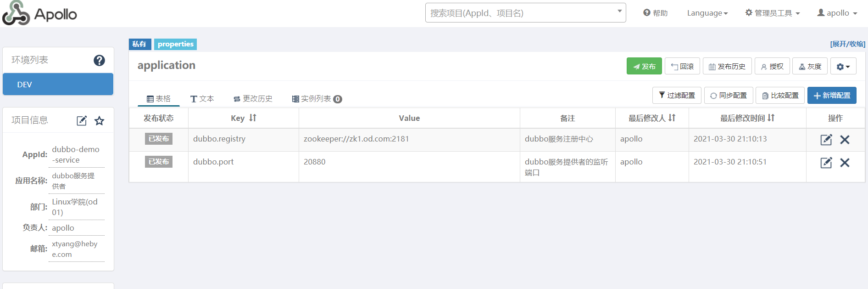
Task: Sort by 最后修改人 column
Action: [x=672, y=118]
